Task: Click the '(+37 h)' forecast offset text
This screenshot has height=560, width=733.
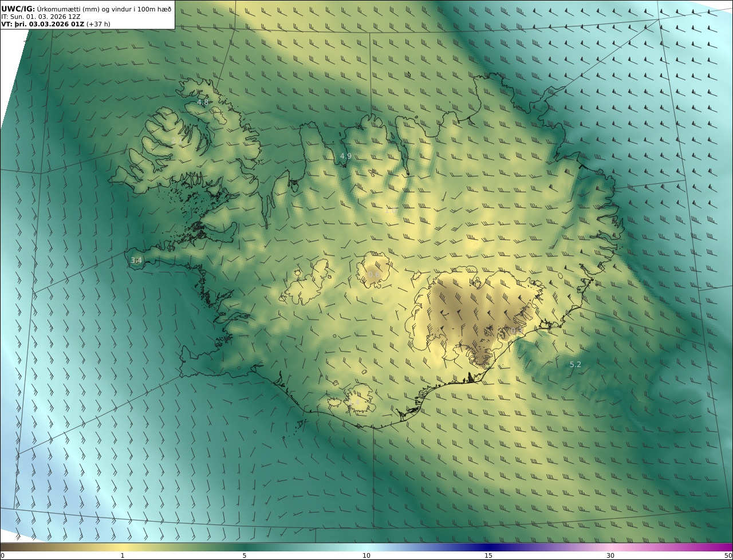Action: click(98, 24)
